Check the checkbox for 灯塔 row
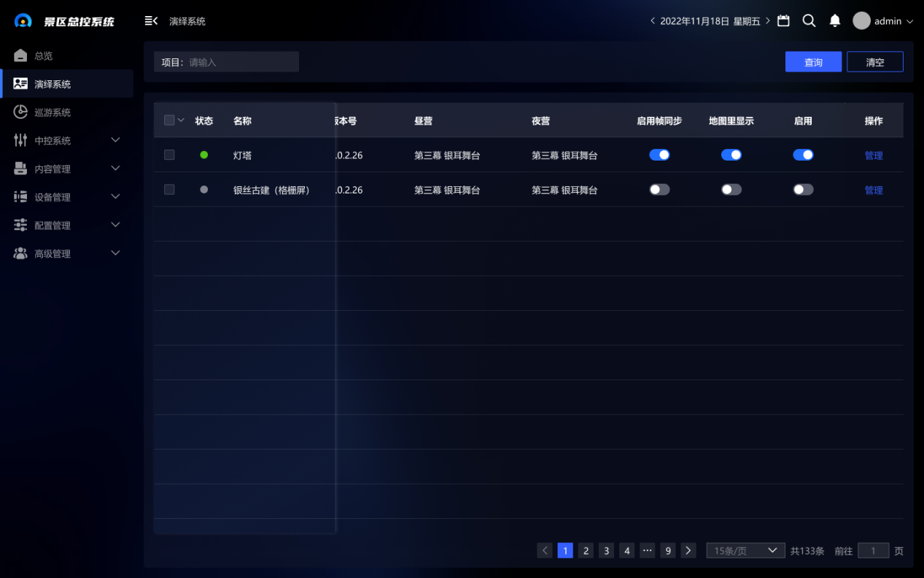The height and width of the screenshot is (578, 924). (169, 155)
